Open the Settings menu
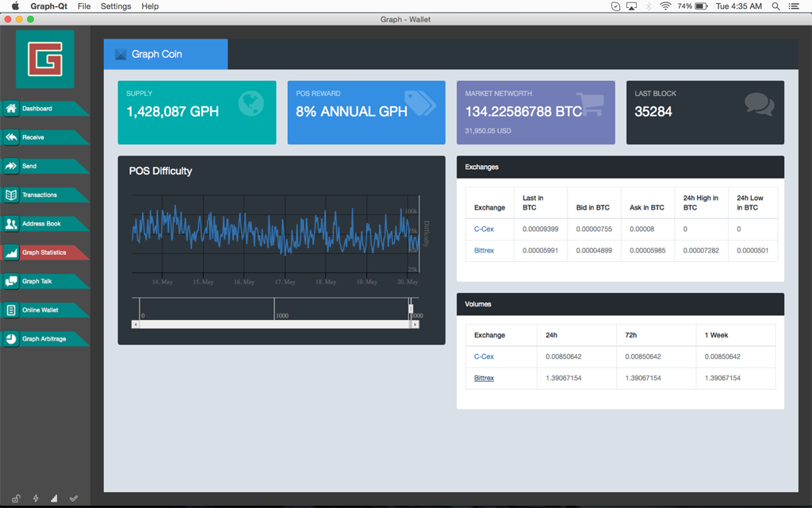Screen dimensions: 812x508 (116, 6)
